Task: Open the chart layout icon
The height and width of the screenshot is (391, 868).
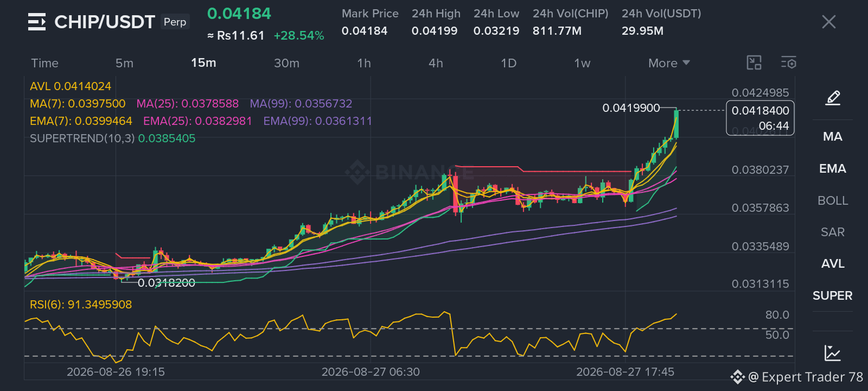Action: 754,63
